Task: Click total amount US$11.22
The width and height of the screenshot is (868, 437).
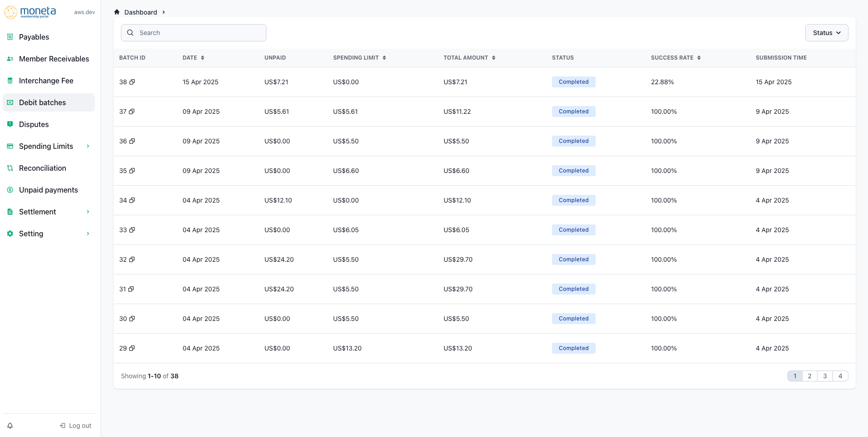Action: click(x=457, y=112)
